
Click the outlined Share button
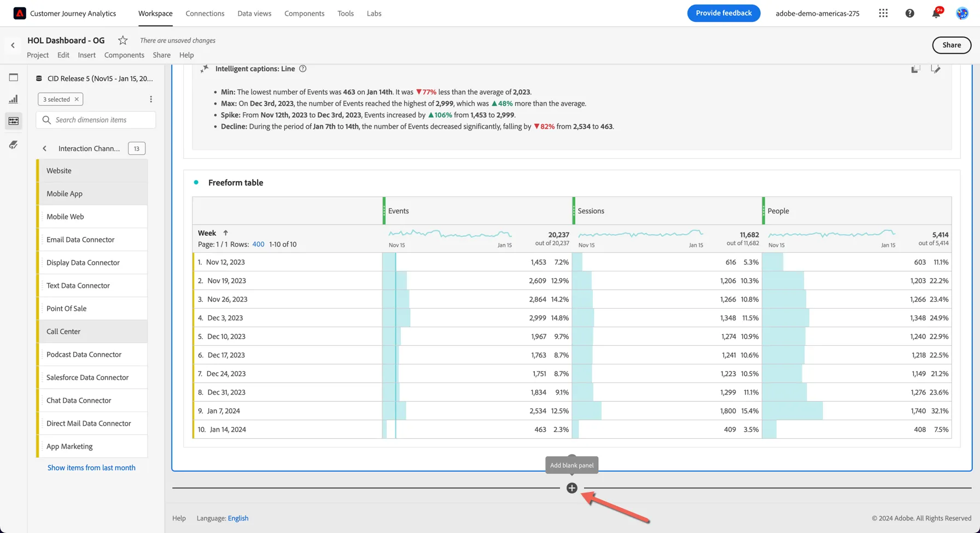pos(952,45)
